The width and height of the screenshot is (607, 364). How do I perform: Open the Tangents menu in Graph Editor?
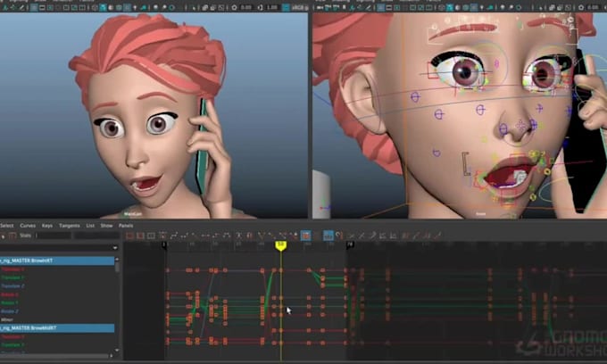(70, 226)
